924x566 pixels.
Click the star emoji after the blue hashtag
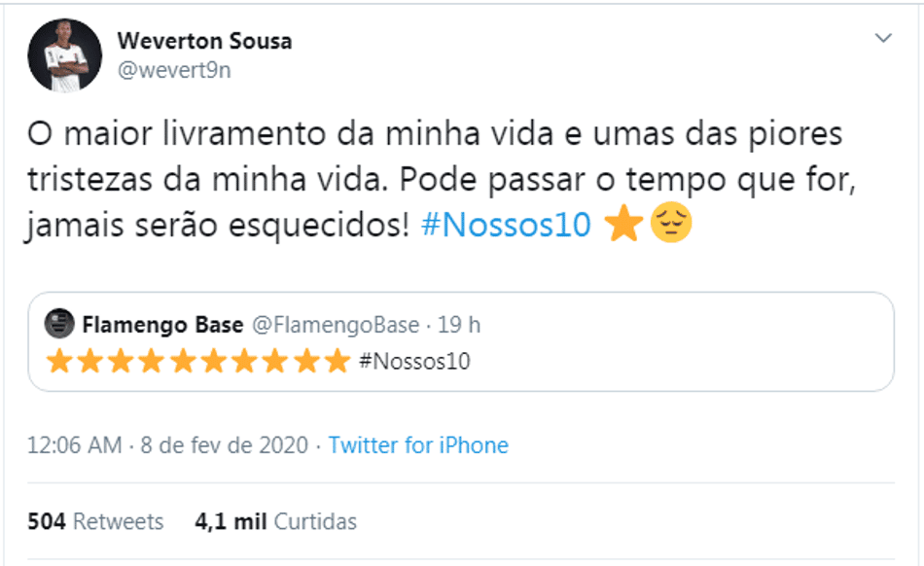623,224
